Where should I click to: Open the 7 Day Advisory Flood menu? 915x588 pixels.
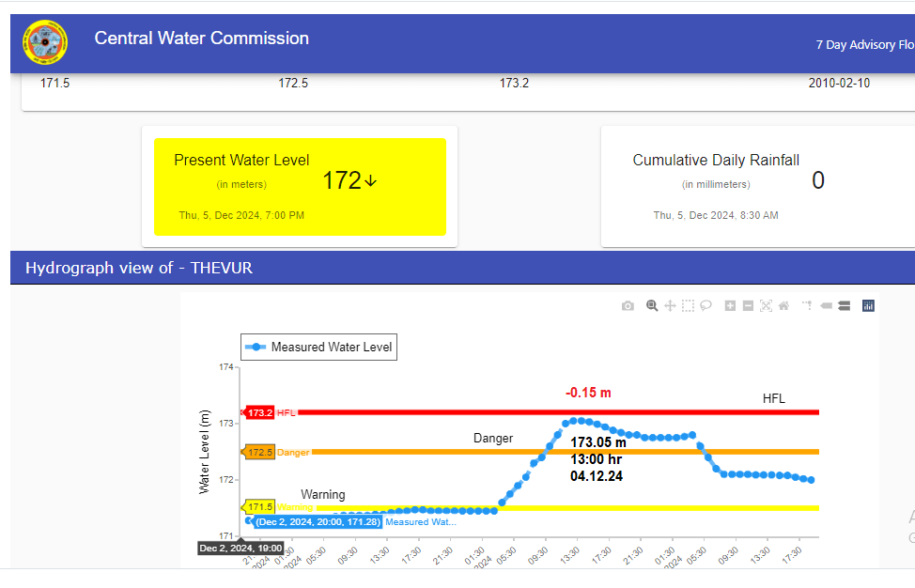click(864, 45)
